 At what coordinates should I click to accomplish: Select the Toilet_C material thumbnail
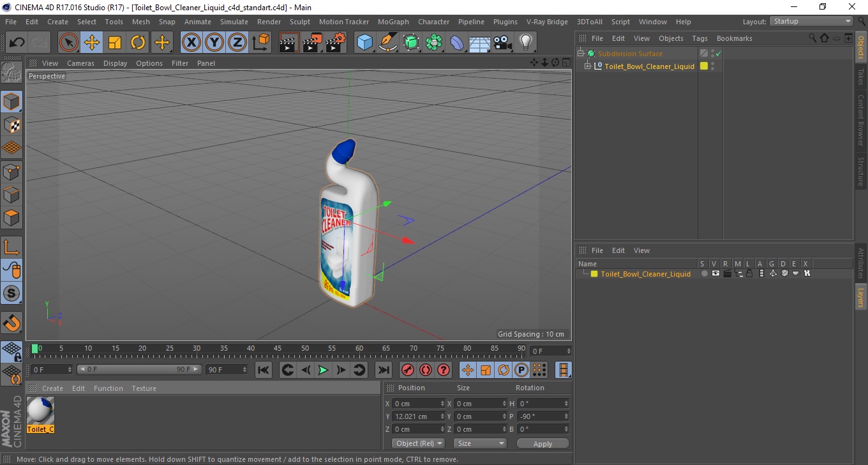40,410
